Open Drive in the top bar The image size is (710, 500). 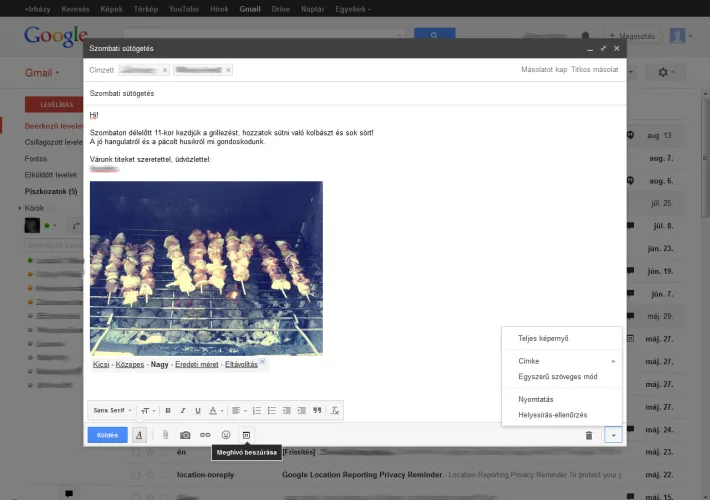(280, 9)
